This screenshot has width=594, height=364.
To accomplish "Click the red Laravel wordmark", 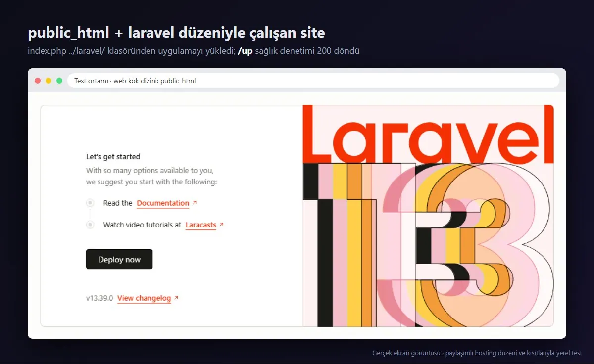I will click(428, 134).
